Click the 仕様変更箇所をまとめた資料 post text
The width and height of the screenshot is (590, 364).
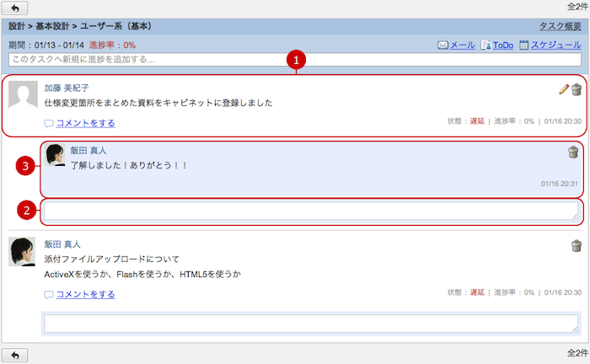[x=158, y=103]
